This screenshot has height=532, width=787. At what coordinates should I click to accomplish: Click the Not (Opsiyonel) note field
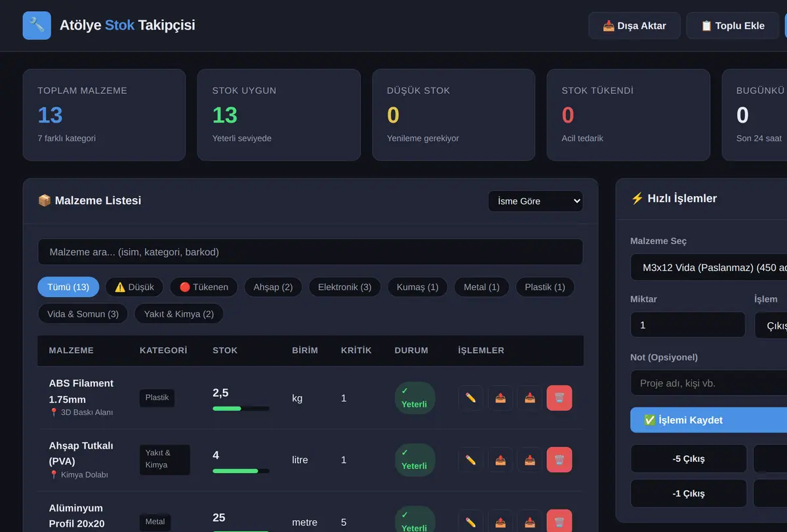pos(708,383)
